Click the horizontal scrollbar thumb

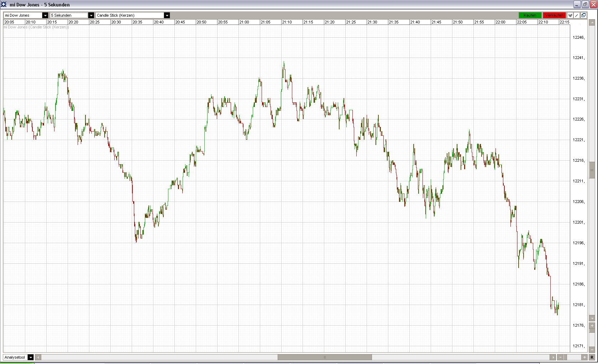click(x=325, y=357)
